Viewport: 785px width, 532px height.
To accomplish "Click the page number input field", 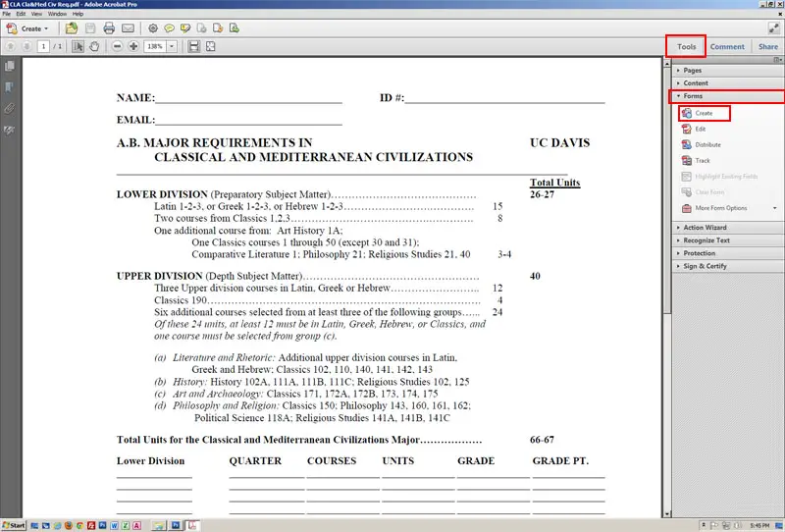I will [x=43, y=46].
